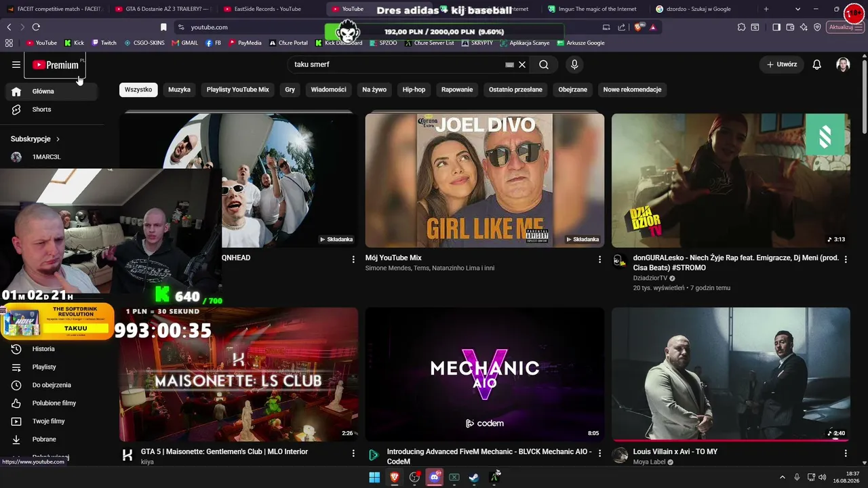The width and height of the screenshot is (868, 488).
Task: Open Steam from the taskbar
Action: 474,478
